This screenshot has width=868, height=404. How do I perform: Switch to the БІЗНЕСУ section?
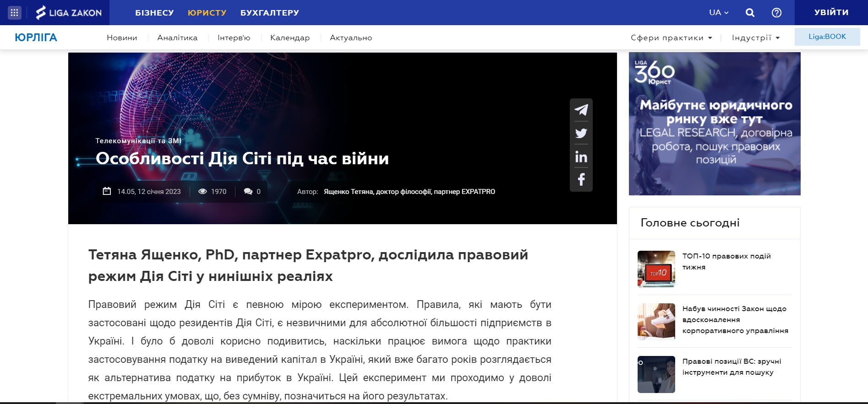click(x=154, y=13)
